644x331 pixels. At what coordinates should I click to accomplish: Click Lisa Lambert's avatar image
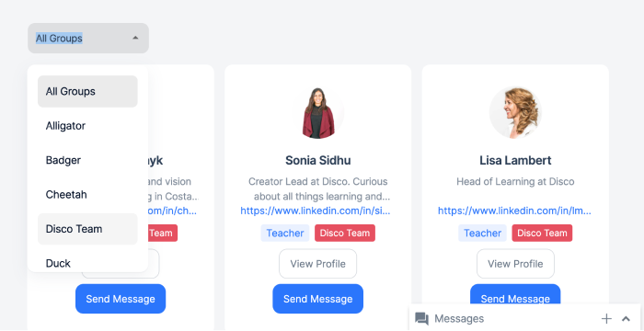(515, 112)
